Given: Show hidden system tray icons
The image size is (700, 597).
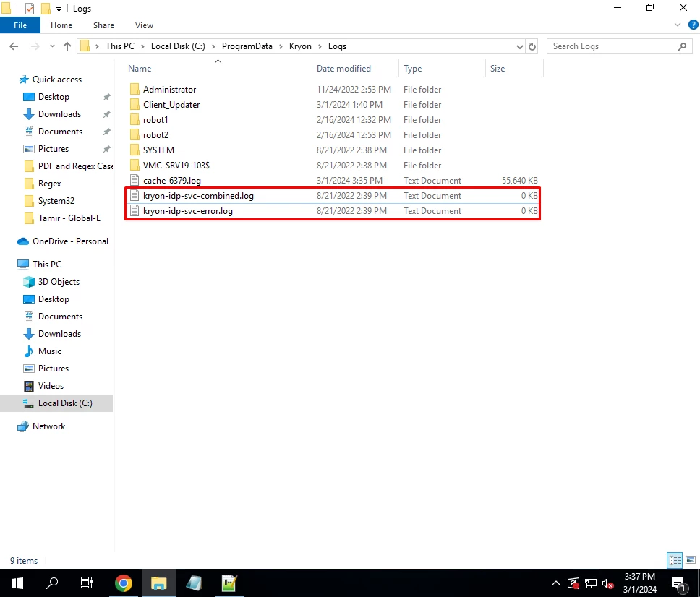Looking at the screenshot, I should (x=556, y=583).
